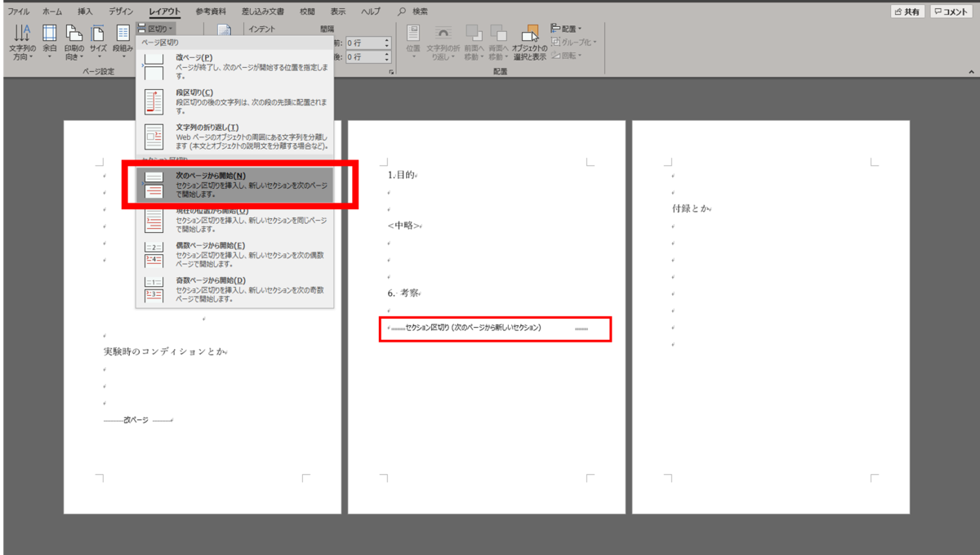
Task: Click the indent 後 value field
Action: click(x=368, y=57)
